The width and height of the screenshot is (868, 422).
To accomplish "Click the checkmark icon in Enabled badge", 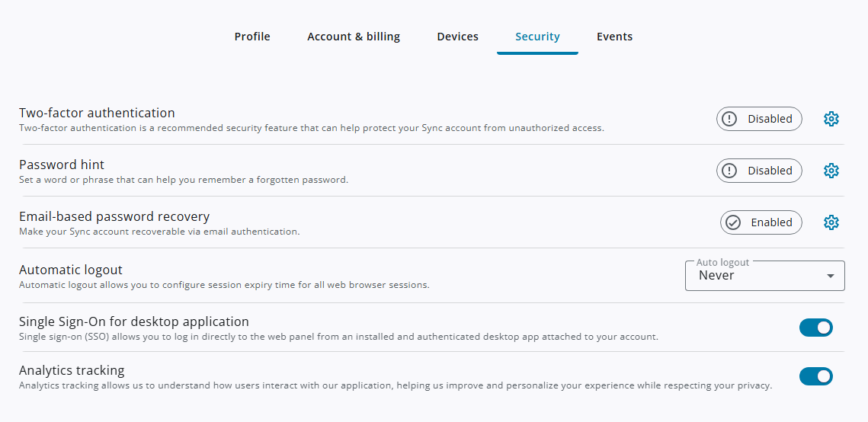I will (x=733, y=222).
